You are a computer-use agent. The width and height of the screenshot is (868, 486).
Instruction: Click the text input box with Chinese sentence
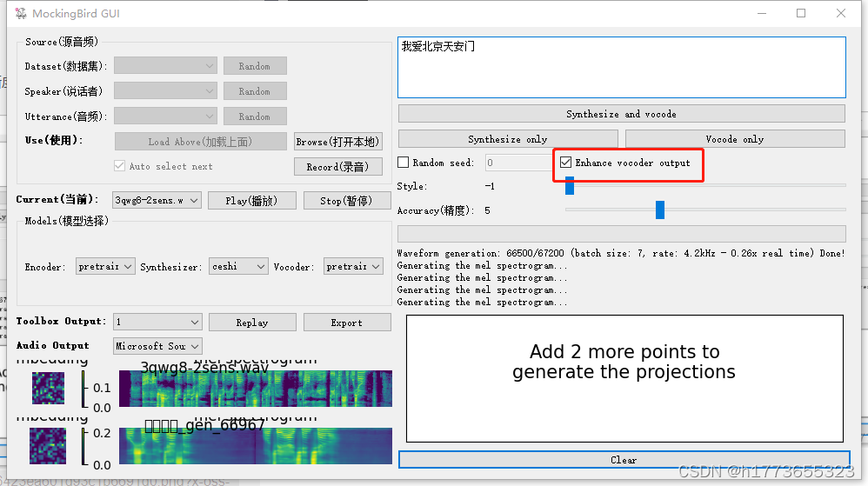click(622, 67)
